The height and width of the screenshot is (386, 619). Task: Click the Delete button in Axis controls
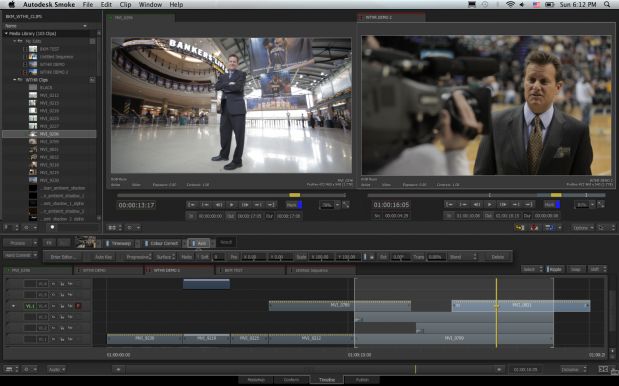[497, 257]
